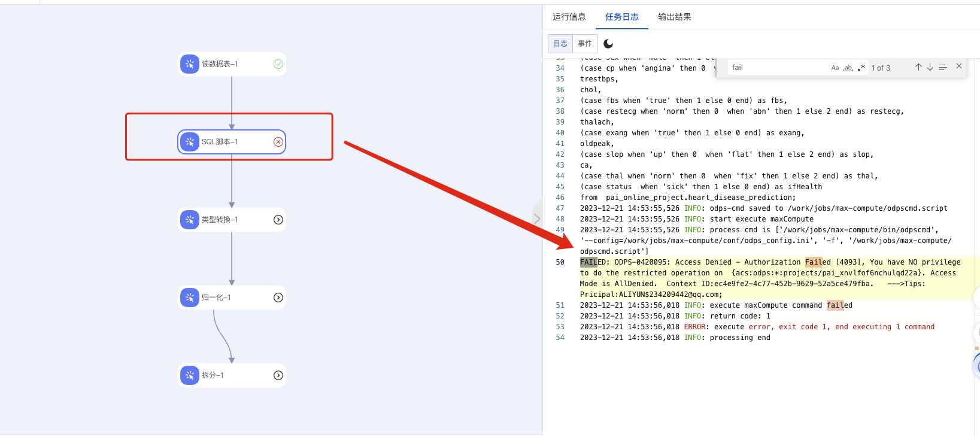Click the 归一化-1 node component icon
The width and height of the screenshot is (980, 437).
pos(190,298)
